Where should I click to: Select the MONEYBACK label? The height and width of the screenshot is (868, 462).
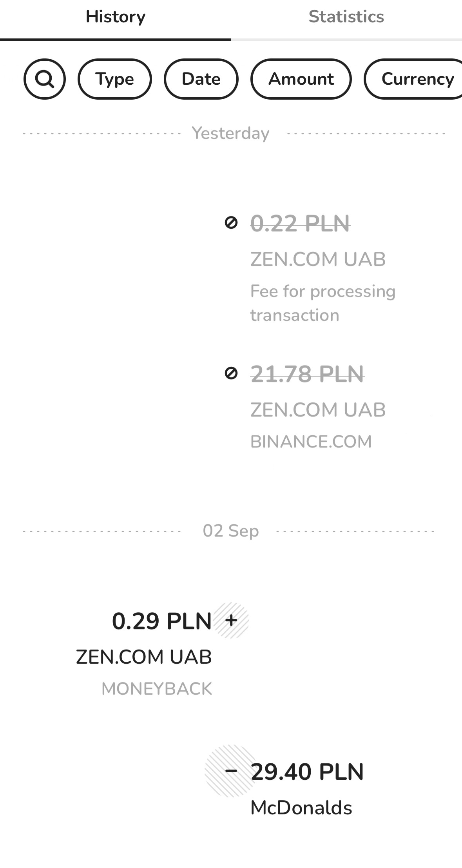click(x=157, y=689)
